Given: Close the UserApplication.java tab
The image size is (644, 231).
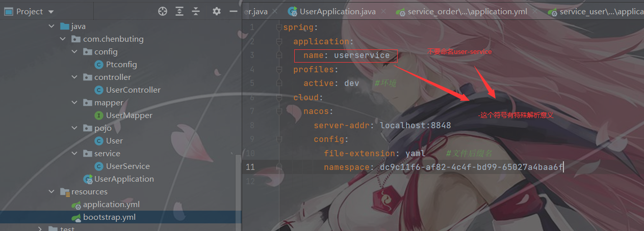Looking at the screenshot, I should click(x=383, y=11).
